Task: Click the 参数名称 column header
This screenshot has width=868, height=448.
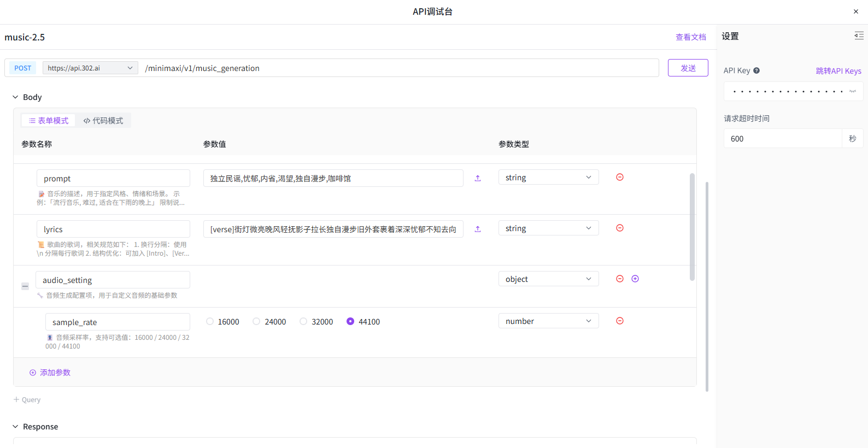Action: click(x=37, y=144)
